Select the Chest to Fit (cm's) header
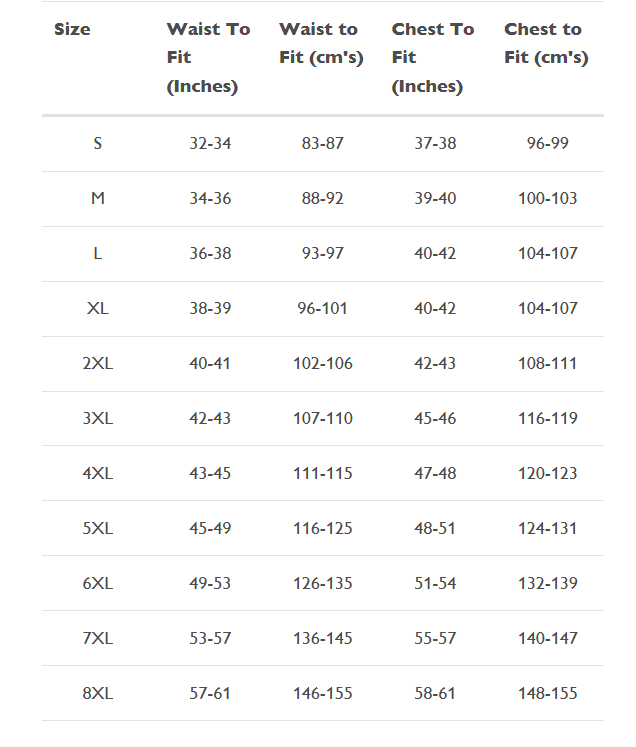Screen dimensions: 636x747 click(546, 44)
